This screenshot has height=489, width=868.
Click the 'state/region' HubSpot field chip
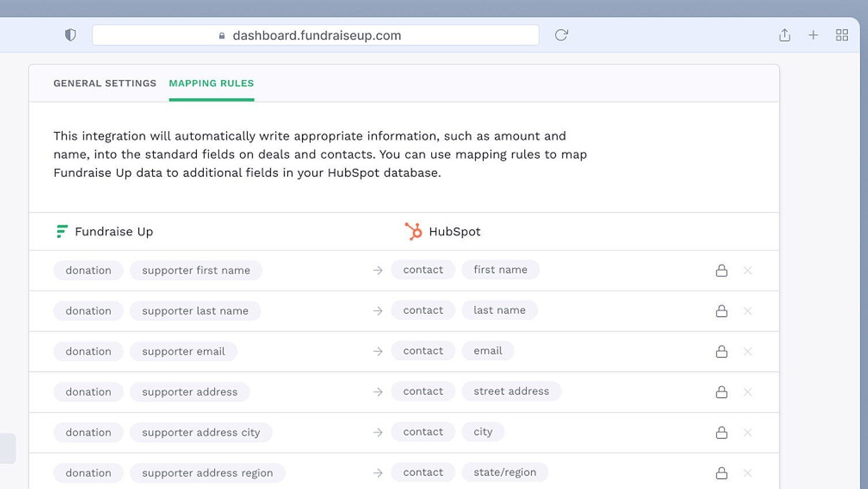[x=505, y=472]
